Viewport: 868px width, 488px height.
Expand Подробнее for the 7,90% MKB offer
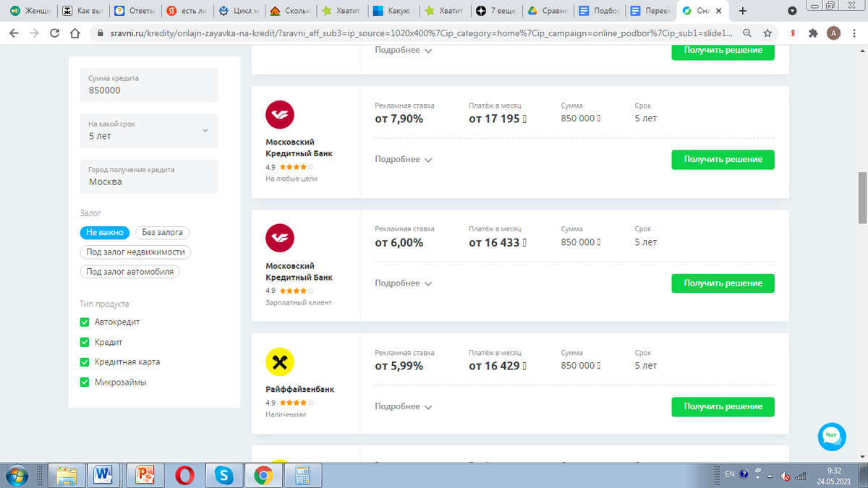coord(404,160)
